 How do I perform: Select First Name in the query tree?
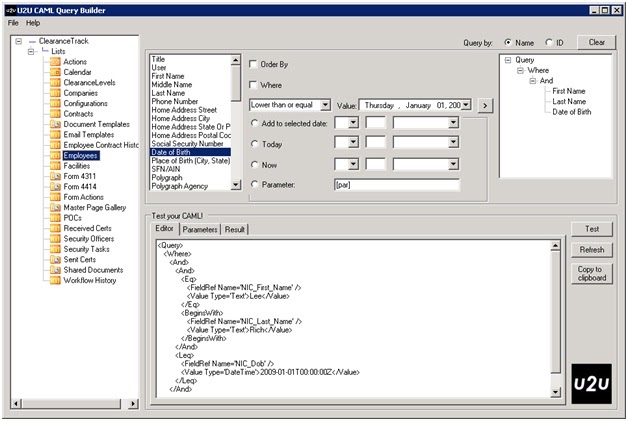[569, 91]
